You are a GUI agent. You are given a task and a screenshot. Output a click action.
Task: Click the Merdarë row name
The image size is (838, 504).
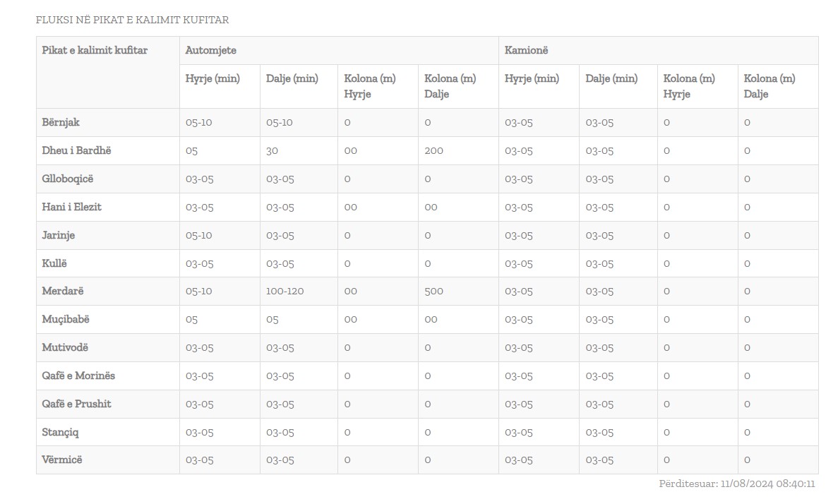pos(63,292)
